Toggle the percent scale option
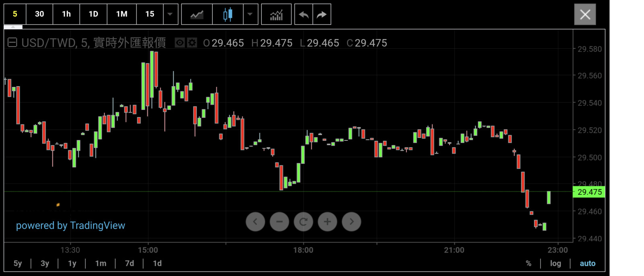This screenshot has width=644, height=276. click(x=528, y=264)
